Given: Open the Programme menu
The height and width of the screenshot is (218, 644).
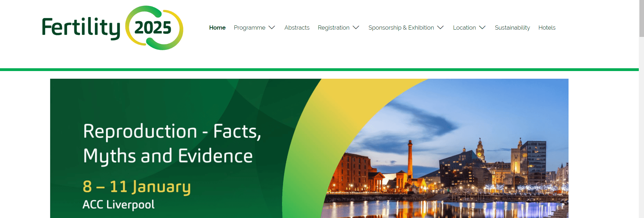Looking at the screenshot, I should (x=249, y=28).
